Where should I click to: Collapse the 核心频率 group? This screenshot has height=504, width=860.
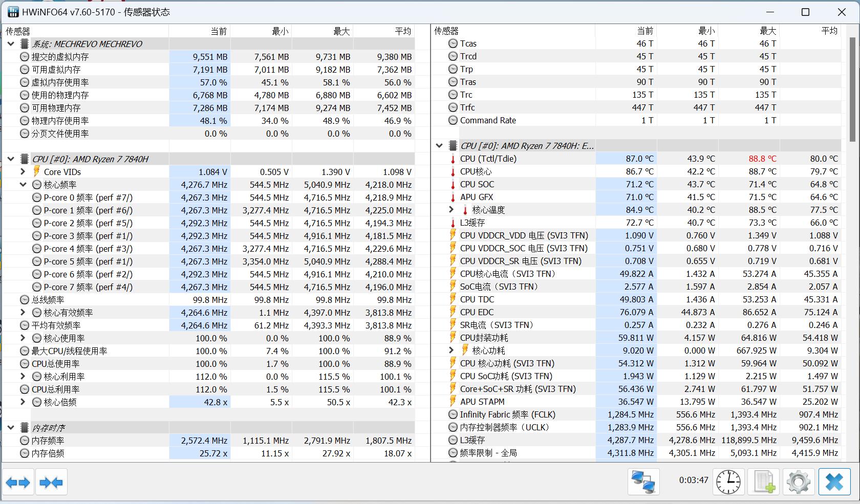[23, 185]
